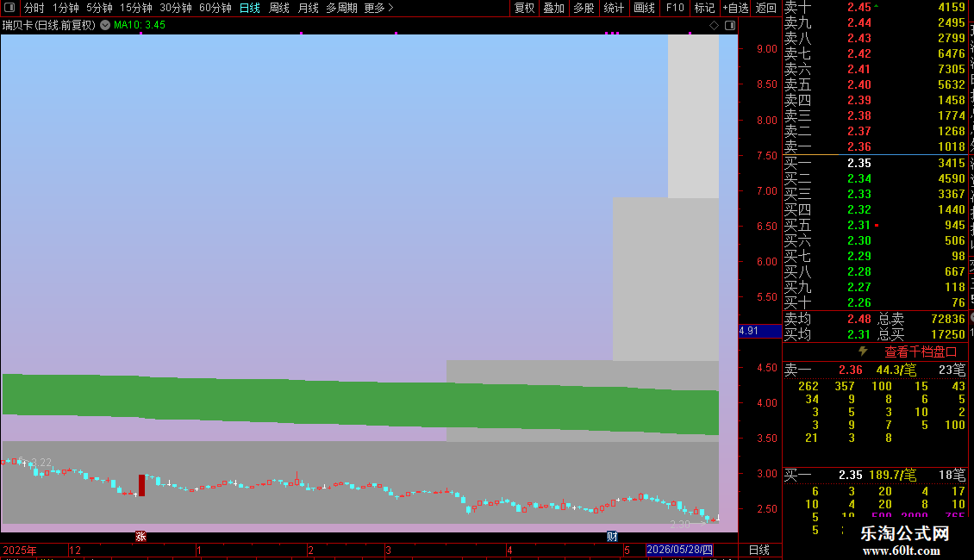Image resolution: width=974 pixels, height=560 pixels.
Task: Open the 复权 adjustment menu
Action: tap(524, 8)
